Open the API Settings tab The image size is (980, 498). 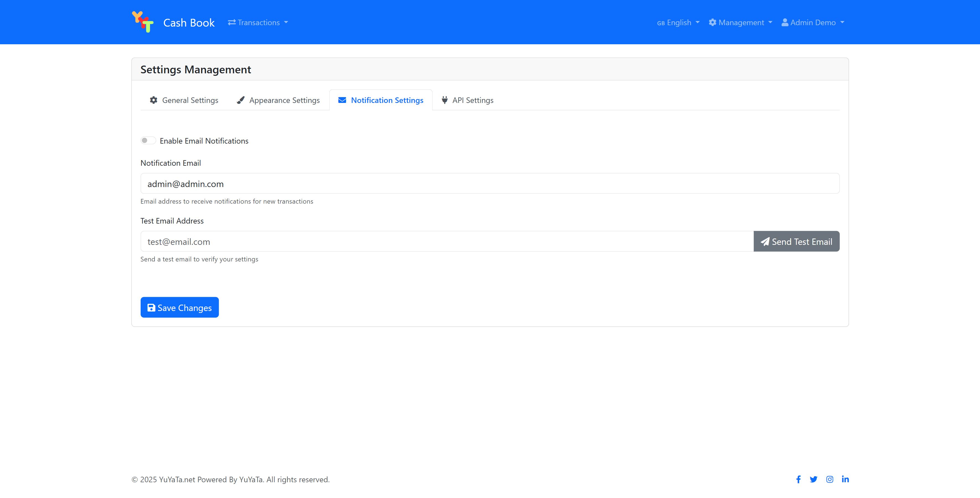(467, 100)
